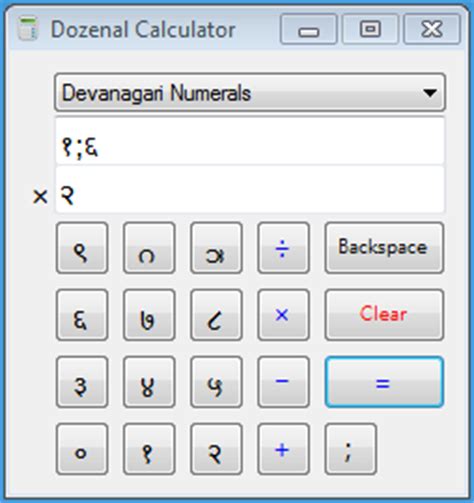Click the equals button to calculate

click(384, 382)
